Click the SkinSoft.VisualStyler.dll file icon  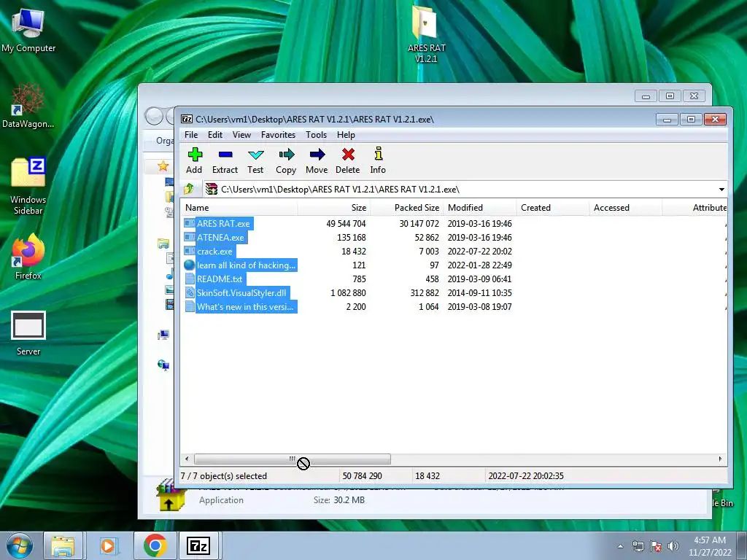point(190,293)
